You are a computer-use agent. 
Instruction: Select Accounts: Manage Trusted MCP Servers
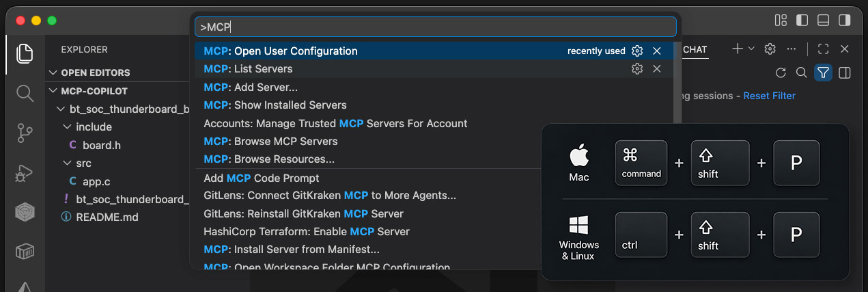click(433, 124)
